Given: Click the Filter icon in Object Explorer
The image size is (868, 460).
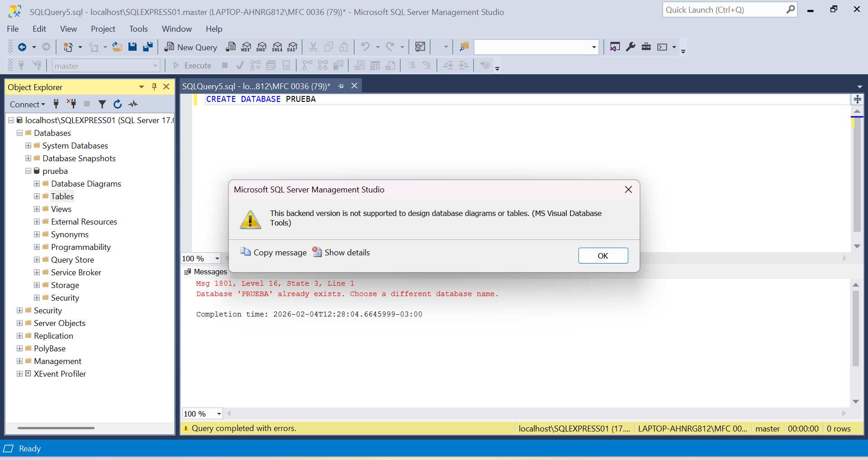Looking at the screenshot, I should [x=102, y=104].
